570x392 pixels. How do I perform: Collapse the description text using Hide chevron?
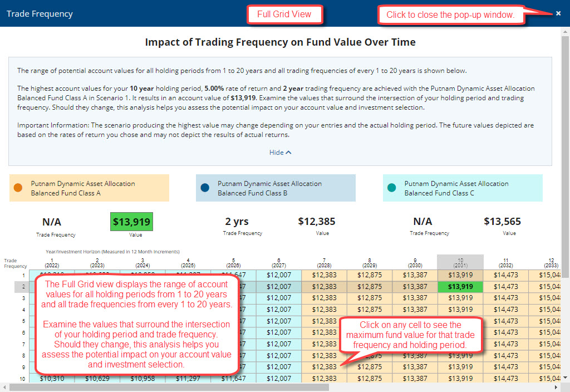[280, 151]
